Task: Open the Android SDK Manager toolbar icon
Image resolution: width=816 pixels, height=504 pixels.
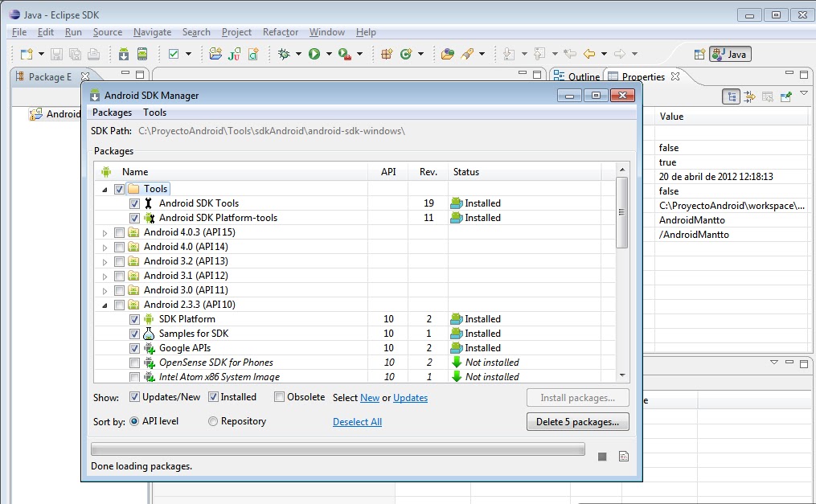Action: pos(124,54)
